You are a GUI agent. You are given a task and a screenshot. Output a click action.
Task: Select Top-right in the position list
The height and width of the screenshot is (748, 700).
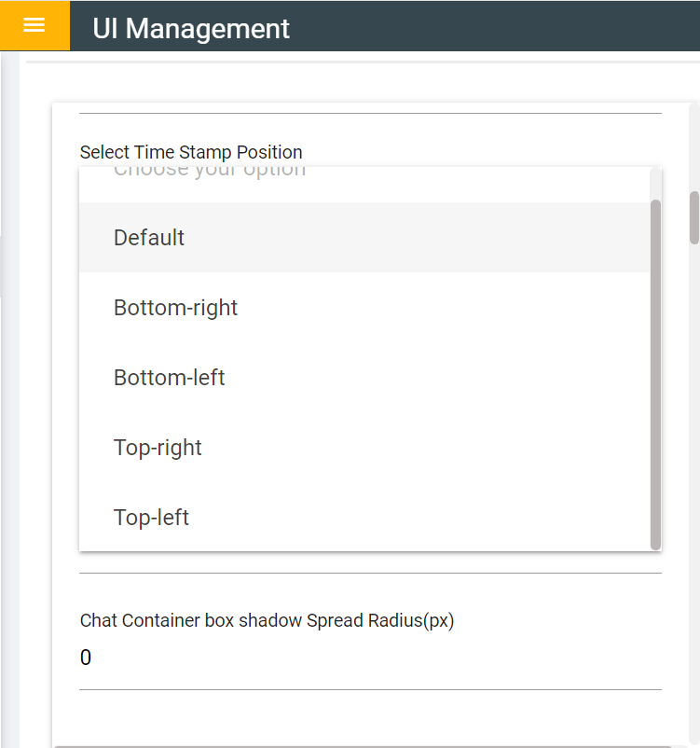click(158, 448)
